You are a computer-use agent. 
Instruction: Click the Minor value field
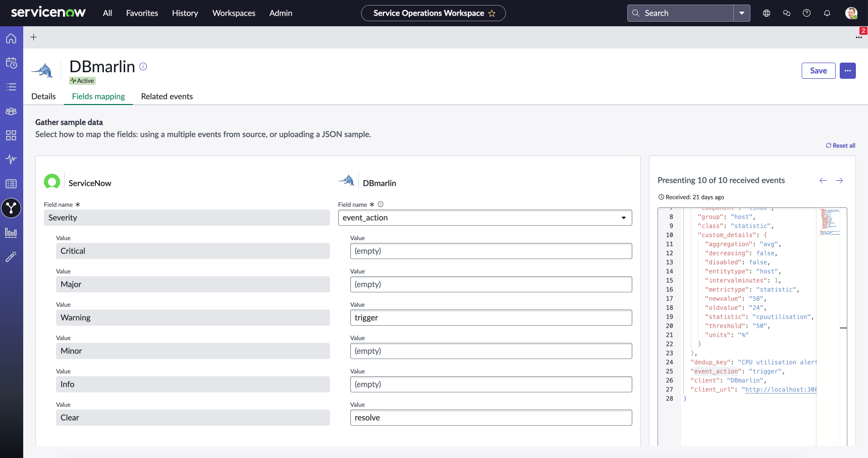point(193,351)
